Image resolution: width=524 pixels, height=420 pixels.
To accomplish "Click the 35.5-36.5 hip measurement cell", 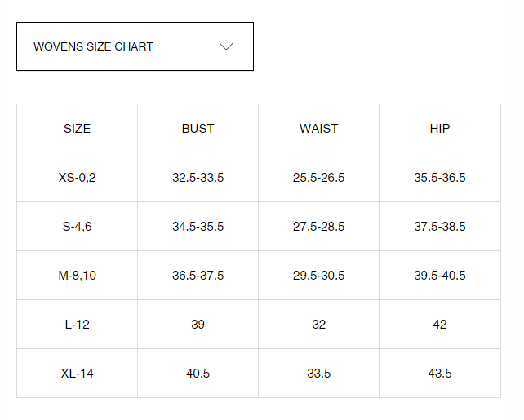I will pyautogui.click(x=440, y=178).
